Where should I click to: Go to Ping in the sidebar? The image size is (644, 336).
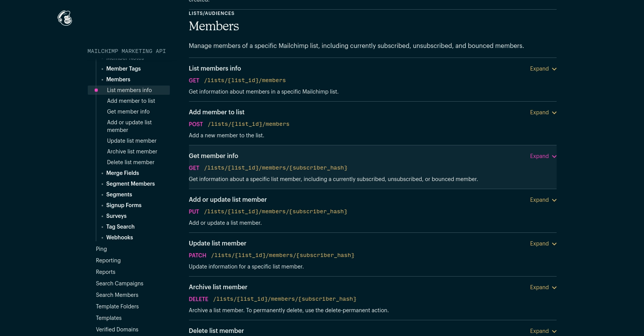click(x=101, y=249)
